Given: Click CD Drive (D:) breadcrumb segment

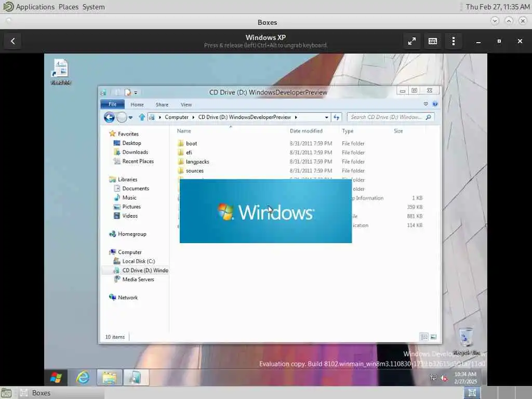Looking at the screenshot, I should [x=245, y=117].
